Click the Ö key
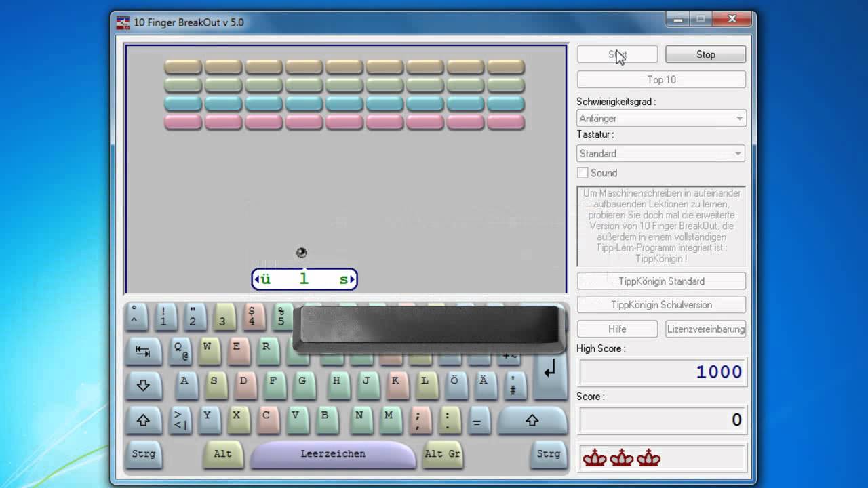 click(456, 385)
